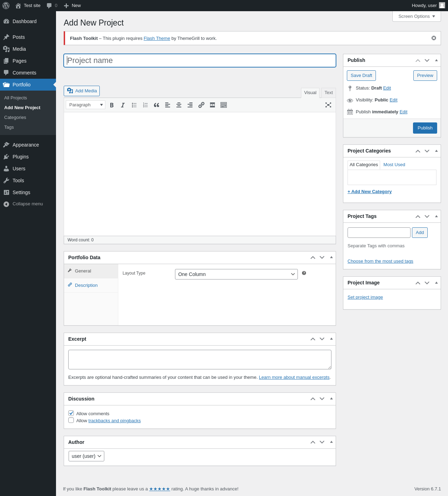This screenshot has height=496, width=448.
Task: Insert a numbered list
Action: tap(145, 105)
